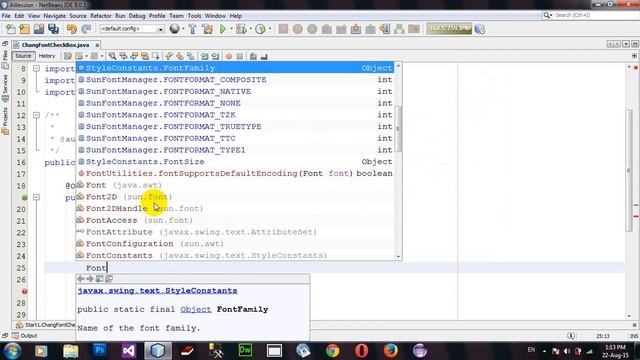Click the Debug Project icon
Viewport: 640px width, 360px height.
pos(241,29)
